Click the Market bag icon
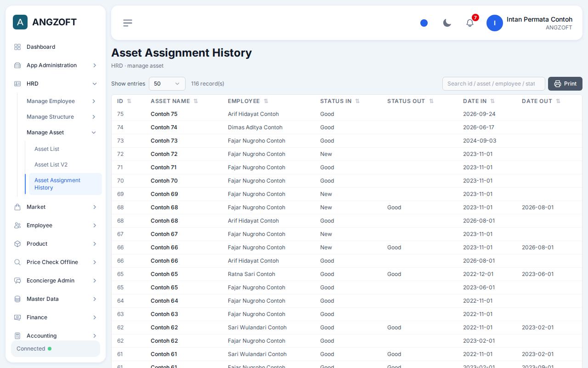Image resolution: width=588 pixels, height=368 pixels. coord(17,207)
